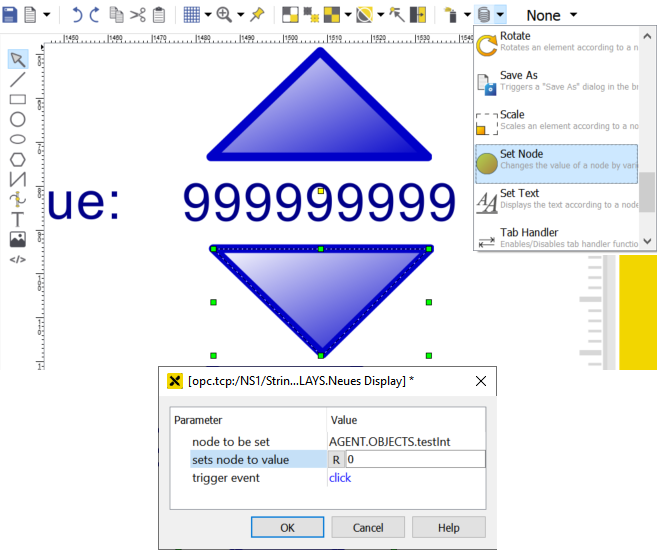657x552 pixels.
Task: Choose Save As from the dynamics list
Action: coord(556,83)
